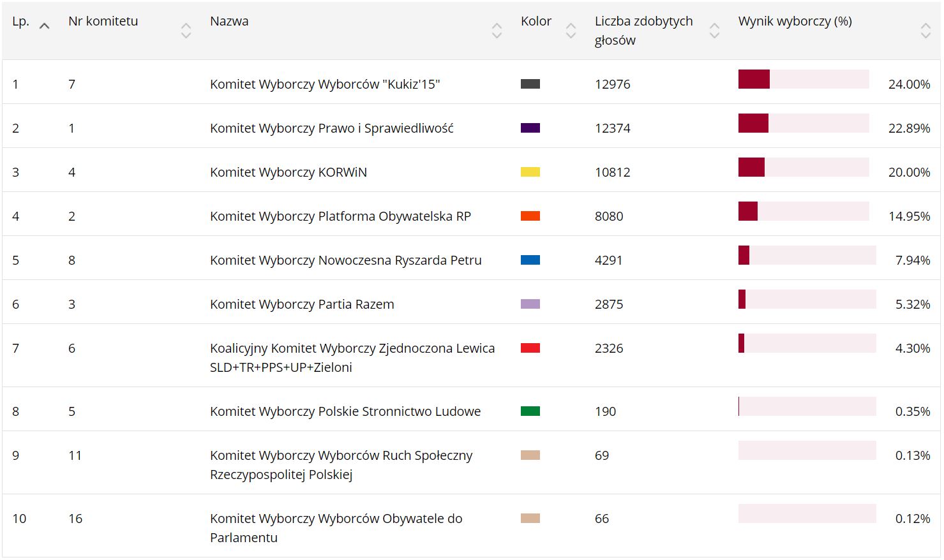Click the yellow KORWiN color swatch
The image size is (944, 560).
[530, 172]
